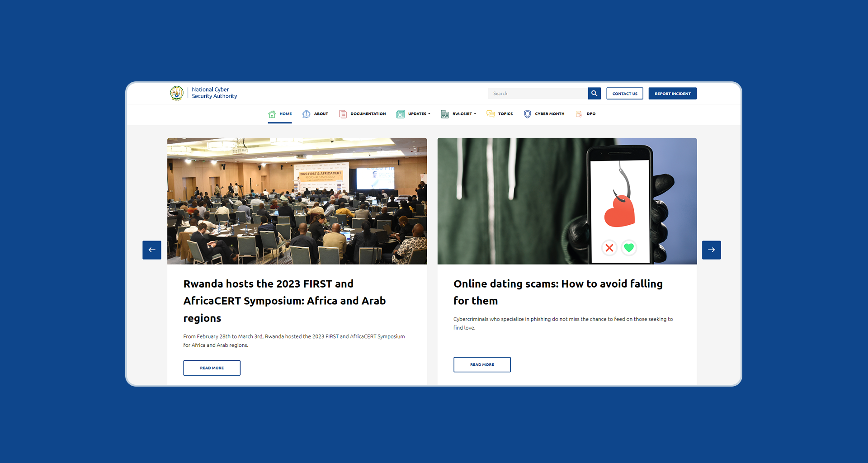Go to previous slide with left arrow
This screenshot has width=868, height=463.
(152, 250)
